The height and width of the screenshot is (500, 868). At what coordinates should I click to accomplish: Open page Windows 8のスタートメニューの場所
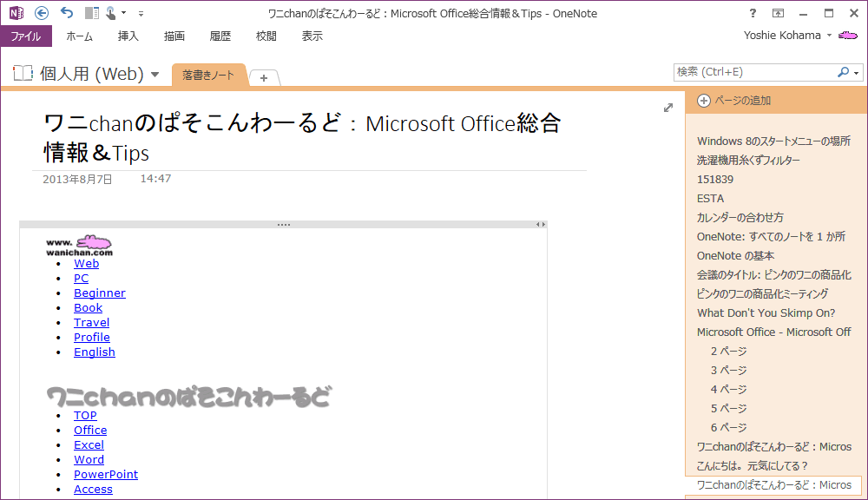(774, 141)
